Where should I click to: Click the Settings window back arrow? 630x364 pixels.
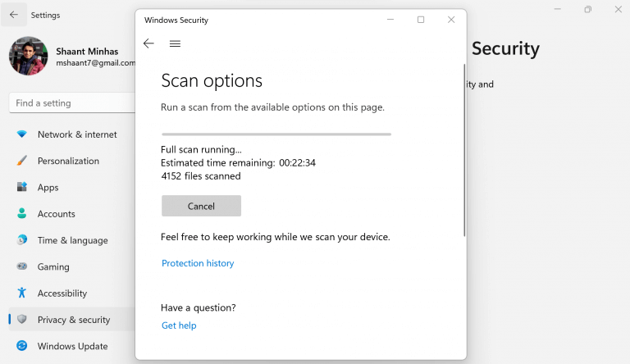click(14, 15)
